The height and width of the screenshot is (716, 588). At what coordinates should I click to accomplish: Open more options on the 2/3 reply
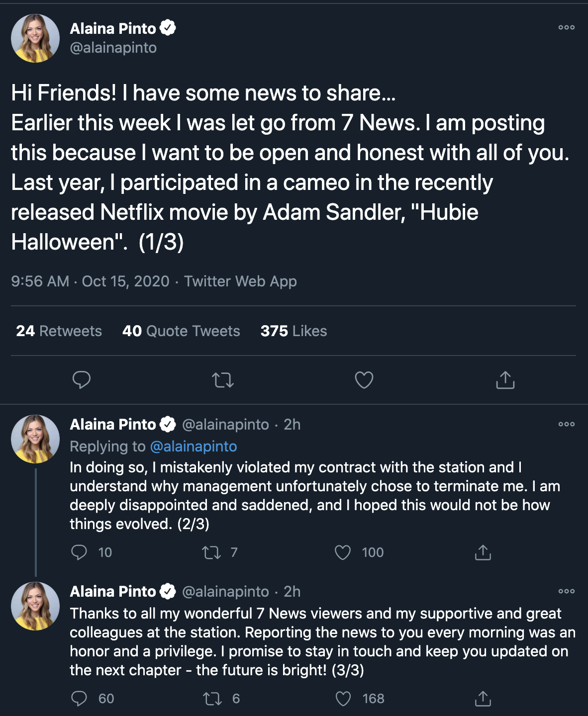[566, 425]
